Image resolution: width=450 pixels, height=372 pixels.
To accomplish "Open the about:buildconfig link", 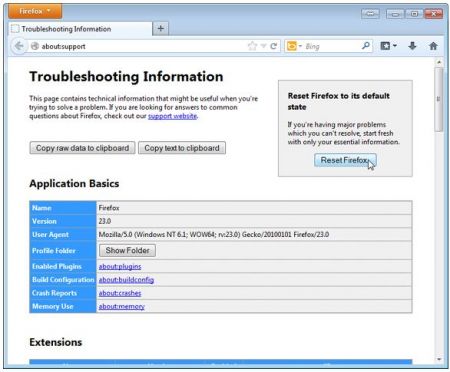I will point(126,280).
